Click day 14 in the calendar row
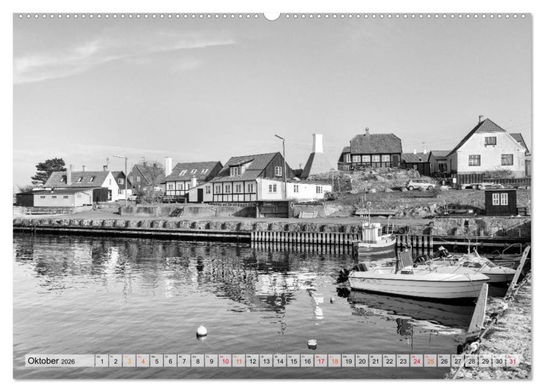 click(280, 361)
